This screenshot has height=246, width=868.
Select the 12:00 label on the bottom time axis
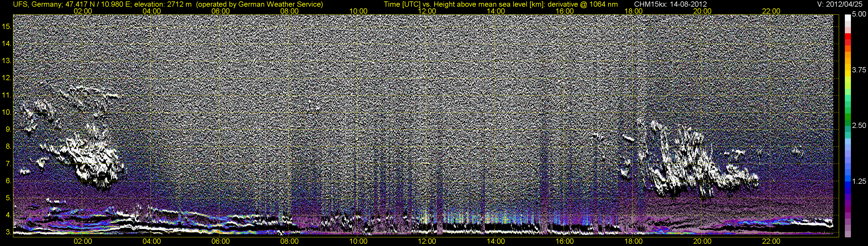(x=427, y=241)
